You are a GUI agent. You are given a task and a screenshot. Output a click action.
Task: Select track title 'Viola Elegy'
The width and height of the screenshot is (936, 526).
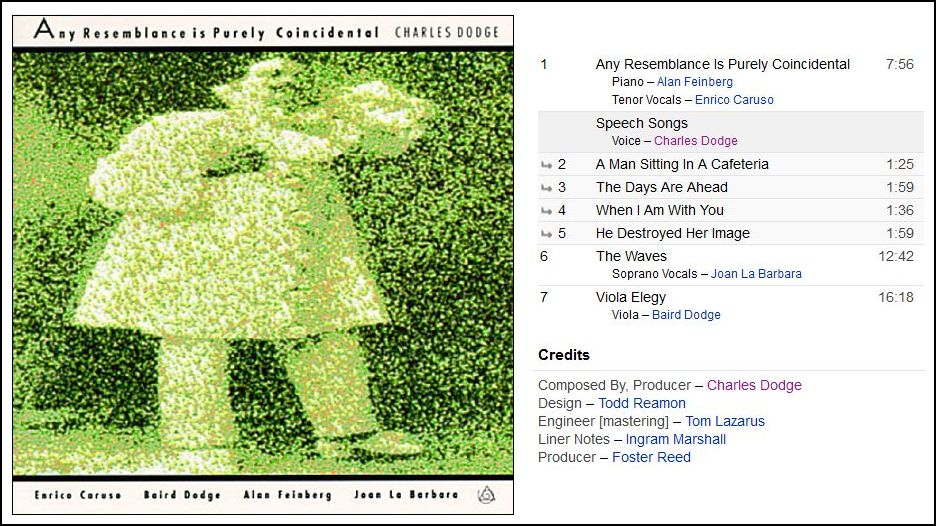click(x=630, y=297)
